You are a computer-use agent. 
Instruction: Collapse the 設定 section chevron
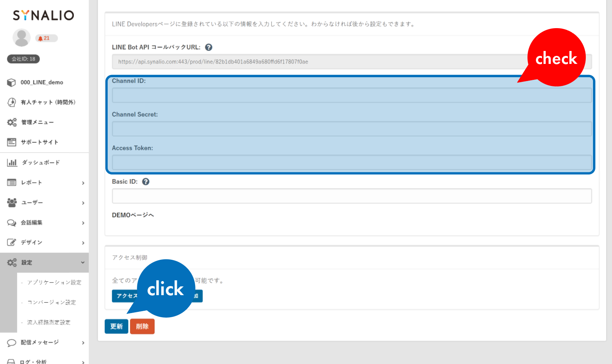(83, 262)
